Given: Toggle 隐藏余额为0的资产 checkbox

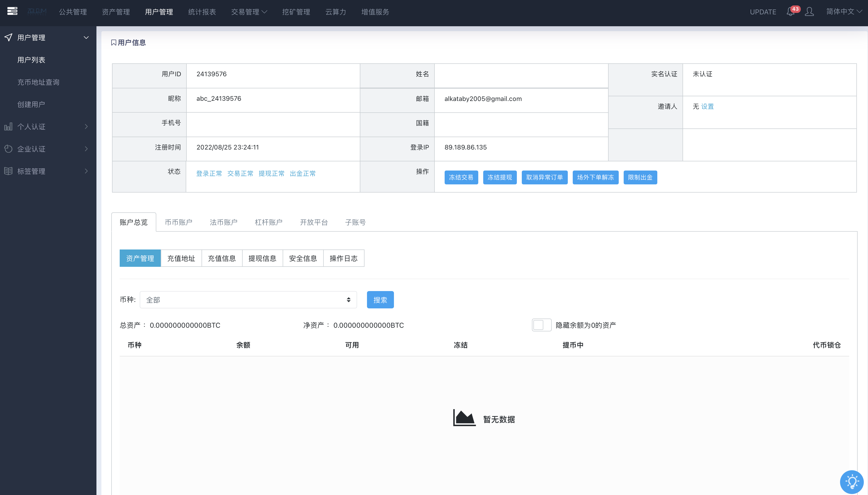Looking at the screenshot, I should click(x=541, y=325).
